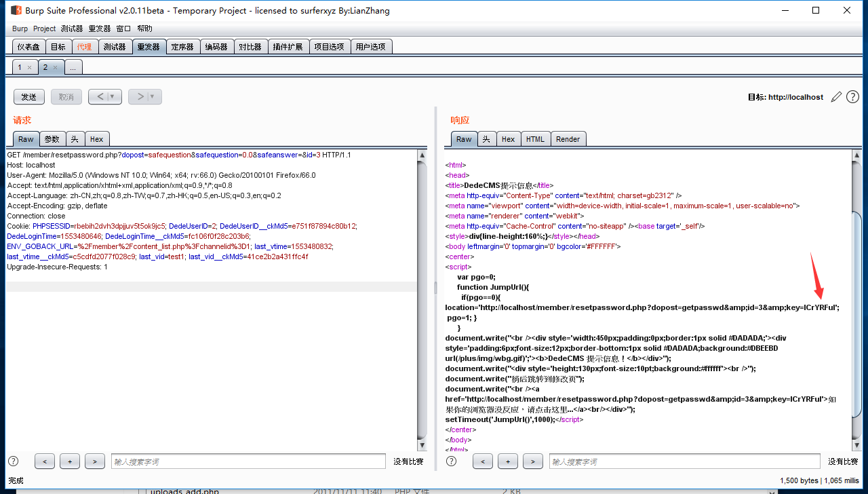Open the Burp menu
This screenshot has height=494, width=868.
pyautogui.click(x=20, y=28)
